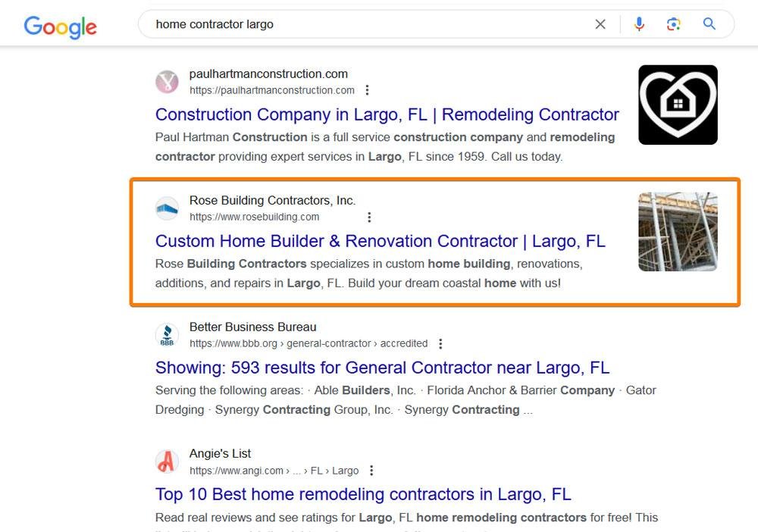Click the Angie's List favicon
758x532 pixels.
[x=167, y=462]
